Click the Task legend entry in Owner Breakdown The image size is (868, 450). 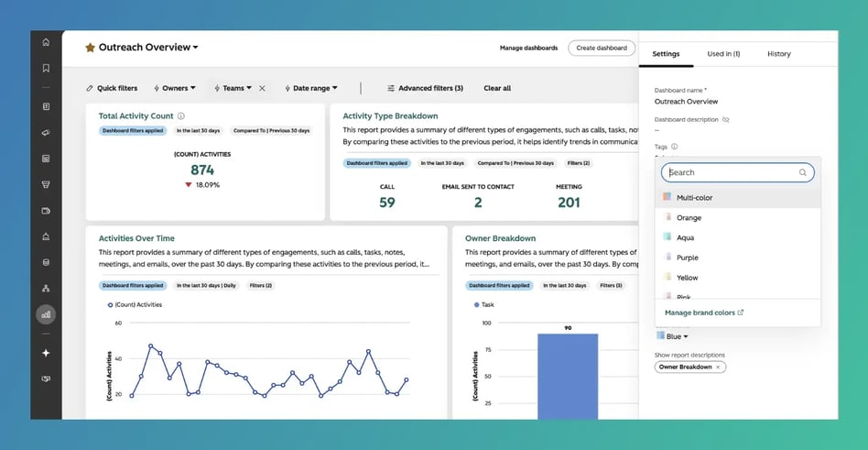[x=483, y=305]
